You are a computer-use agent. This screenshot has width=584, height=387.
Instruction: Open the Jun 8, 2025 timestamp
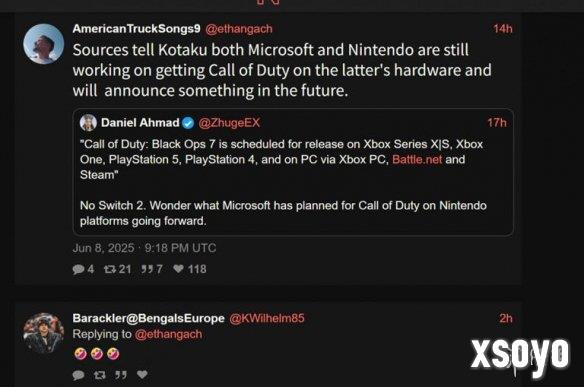pyautogui.click(x=144, y=248)
